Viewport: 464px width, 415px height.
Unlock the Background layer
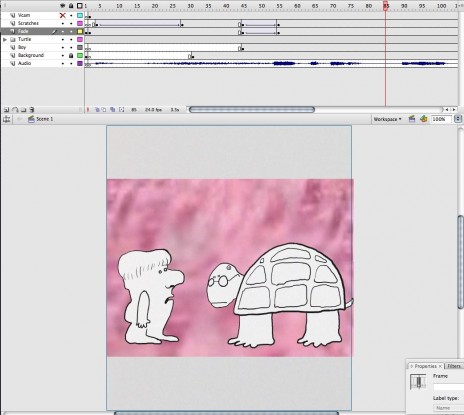[x=71, y=55]
